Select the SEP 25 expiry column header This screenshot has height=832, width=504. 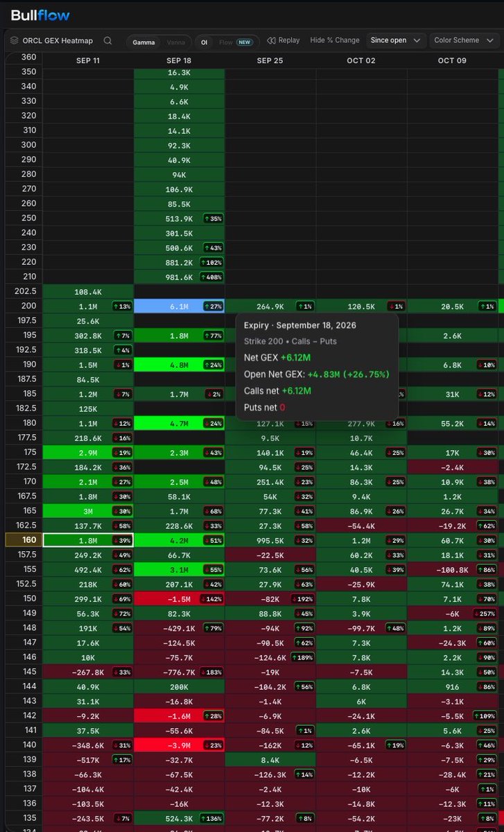pos(270,61)
